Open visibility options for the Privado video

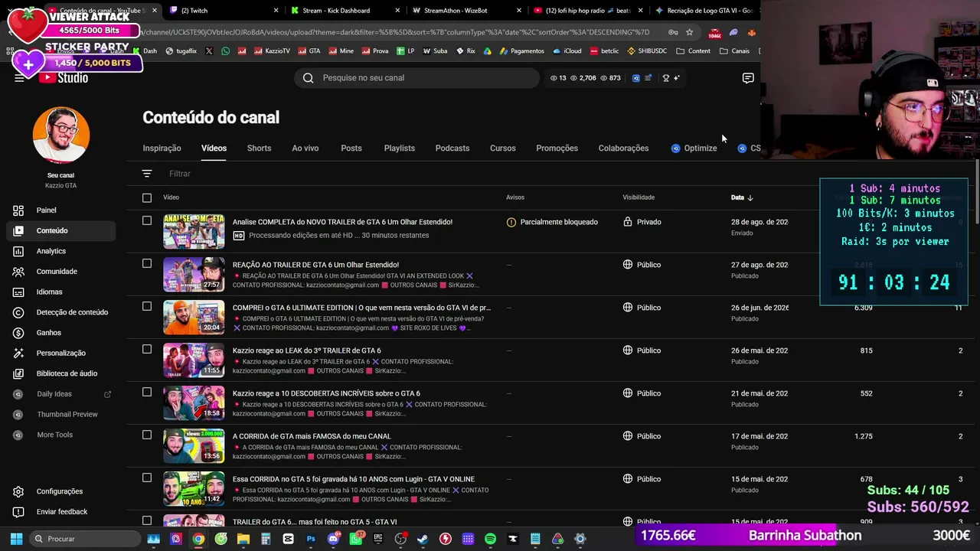click(642, 222)
